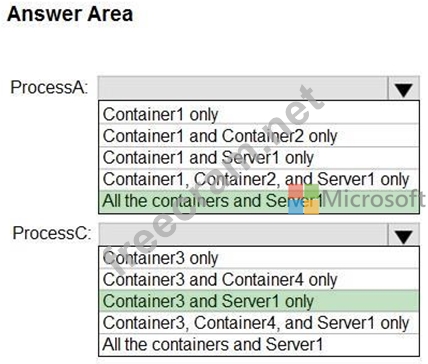Viewport: 428px width, 364px height.
Task: Click the ProcessC label
Action: pos(51,233)
